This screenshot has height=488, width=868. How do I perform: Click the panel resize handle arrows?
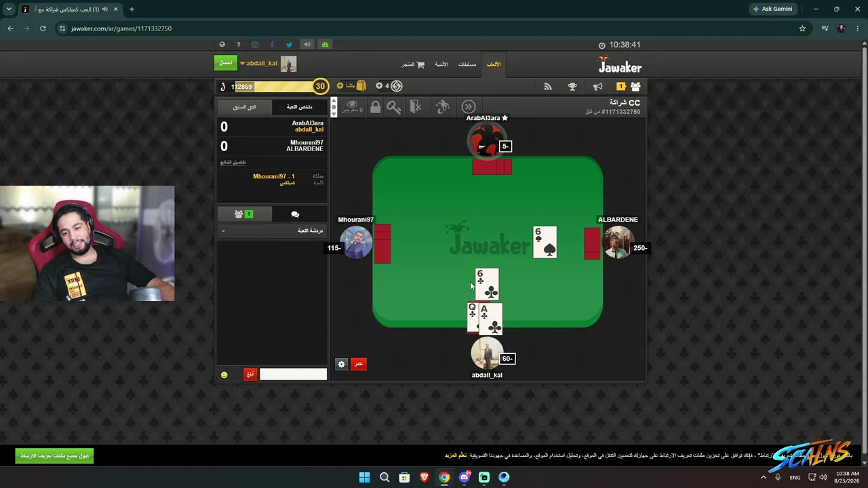[x=334, y=107]
